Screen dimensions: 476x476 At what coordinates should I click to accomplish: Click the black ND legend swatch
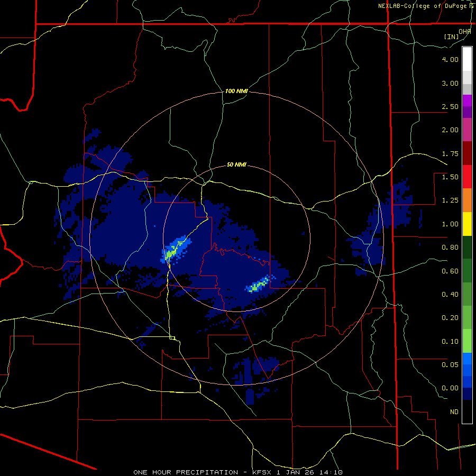467,411
